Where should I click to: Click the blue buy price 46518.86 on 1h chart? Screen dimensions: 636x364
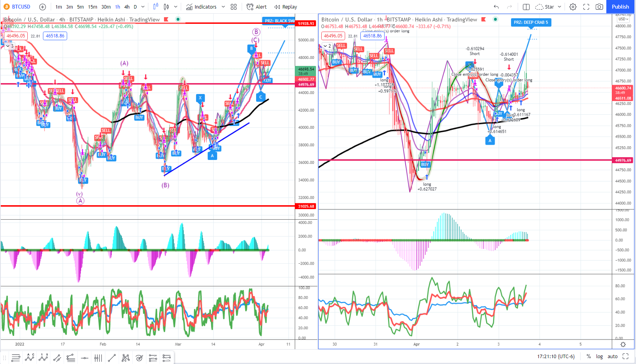click(372, 36)
